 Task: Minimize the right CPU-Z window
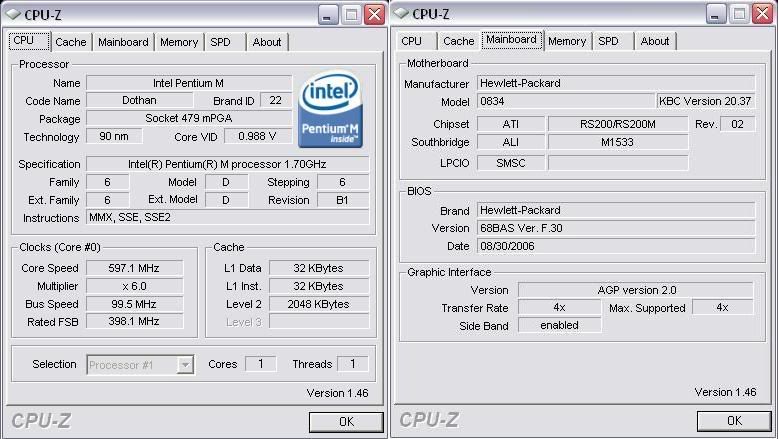click(715, 14)
